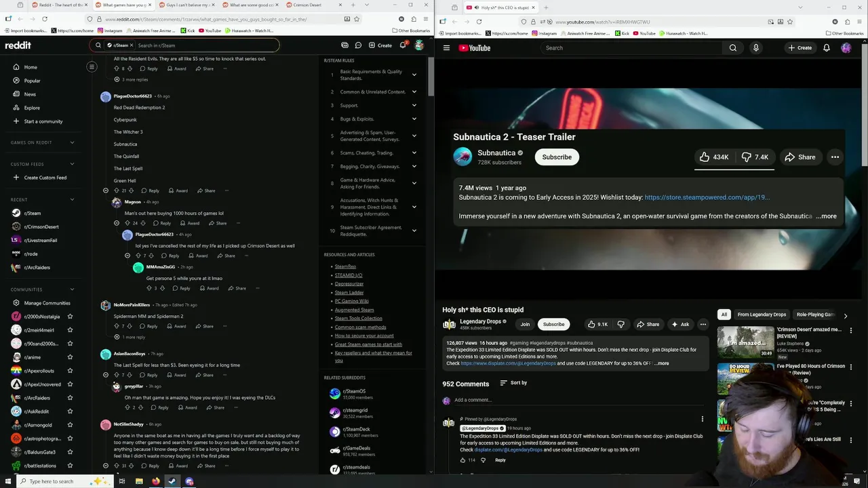Reload the YouTube browser window page
868x488 pixels.
(x=479, y=22)
